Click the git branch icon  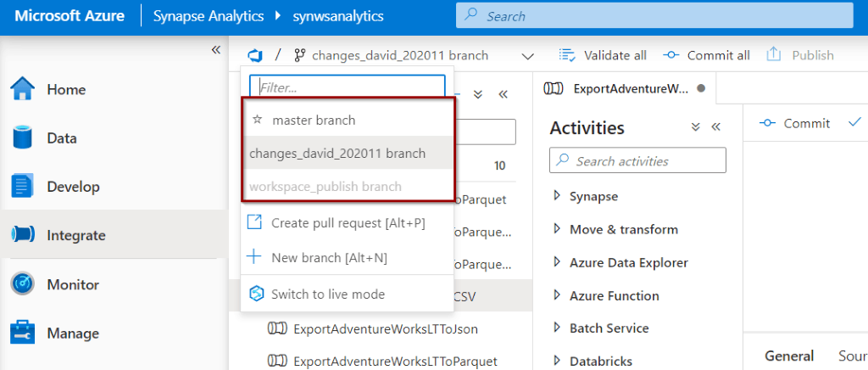(x=299, y=55)
